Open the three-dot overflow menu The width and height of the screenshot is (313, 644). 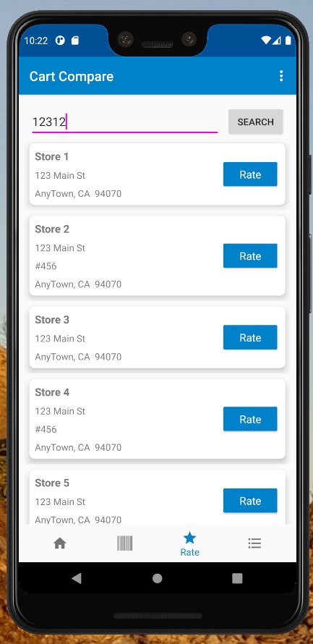point(281,76)
